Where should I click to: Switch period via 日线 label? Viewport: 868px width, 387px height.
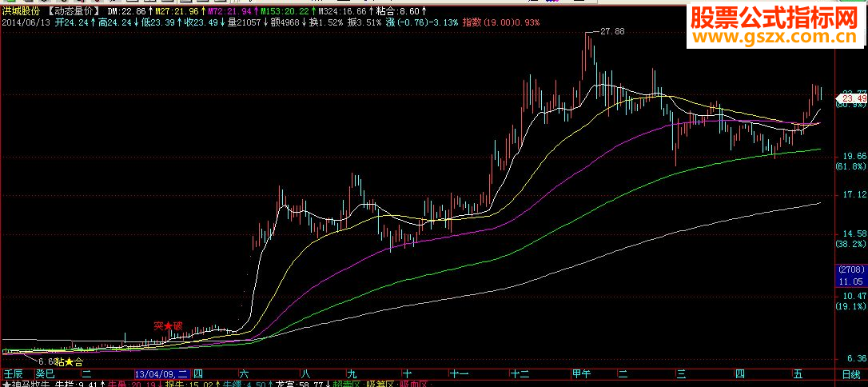coord(851,374)
